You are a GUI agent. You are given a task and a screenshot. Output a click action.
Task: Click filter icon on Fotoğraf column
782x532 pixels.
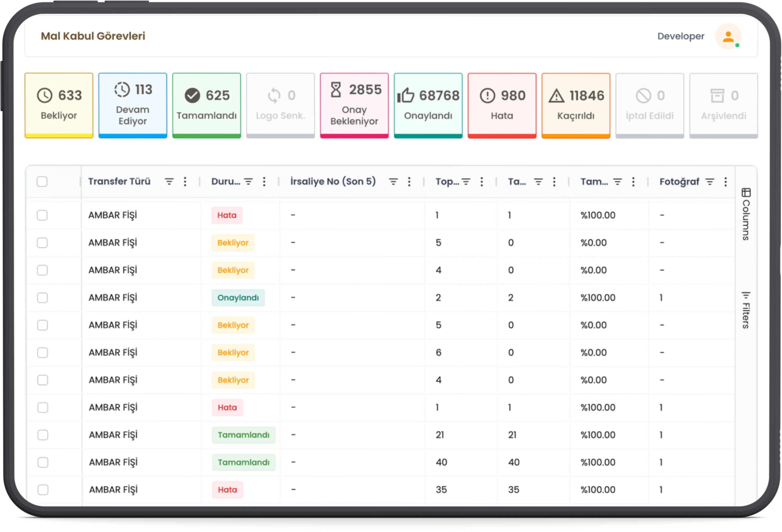point(710,182)
